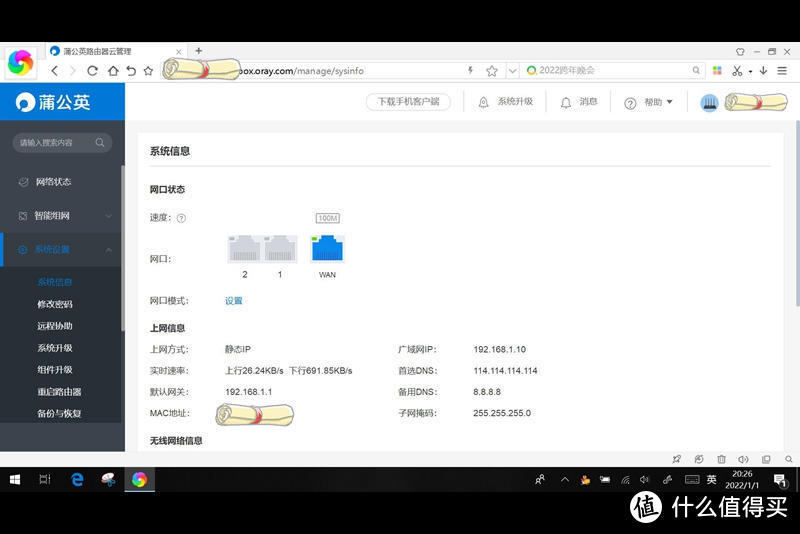Screen dimensions: 800x534
Task: Open Task View on taskbar
Action: [45, 479]
